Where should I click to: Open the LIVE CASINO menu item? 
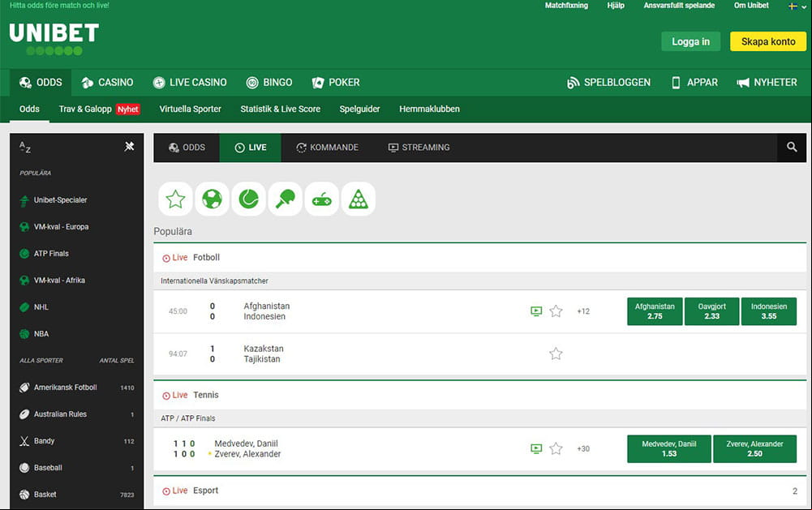pos(190,83)
